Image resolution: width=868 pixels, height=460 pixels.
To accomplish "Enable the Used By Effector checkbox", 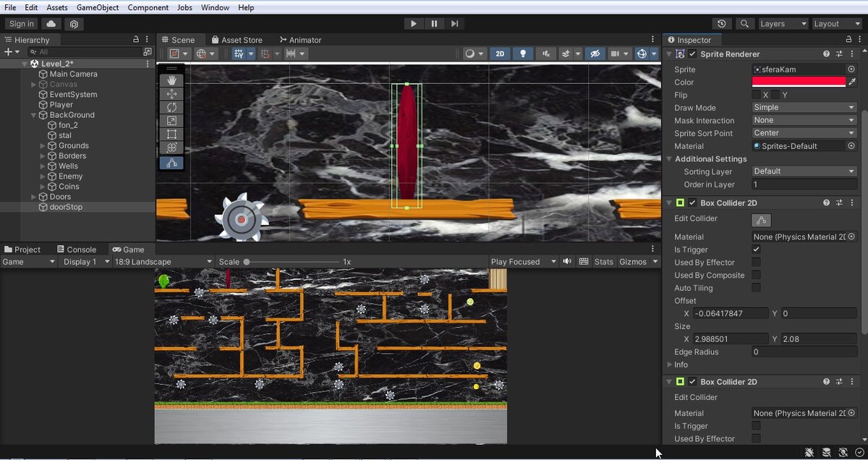I will pyautogui.click(x=756, y=263).
